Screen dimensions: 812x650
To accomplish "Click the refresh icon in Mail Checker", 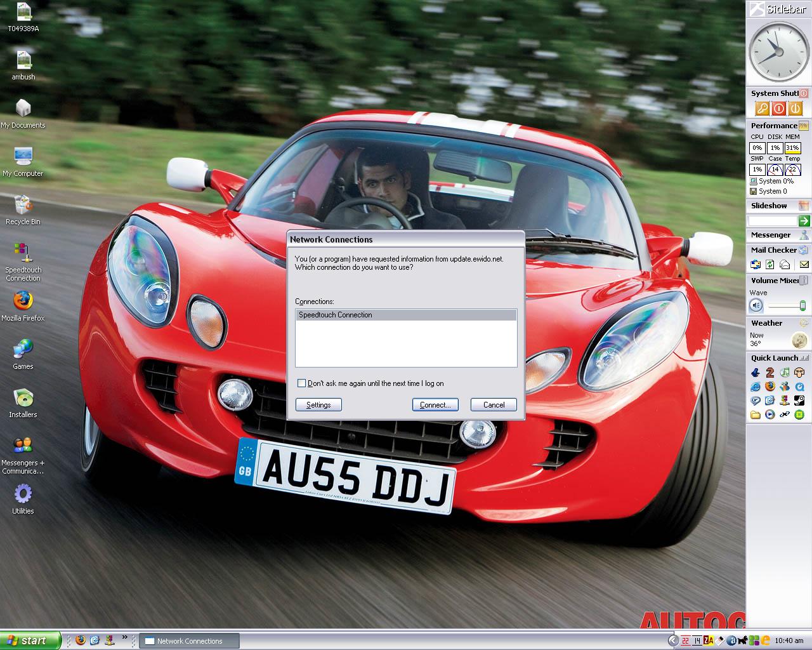I will 770,265.
